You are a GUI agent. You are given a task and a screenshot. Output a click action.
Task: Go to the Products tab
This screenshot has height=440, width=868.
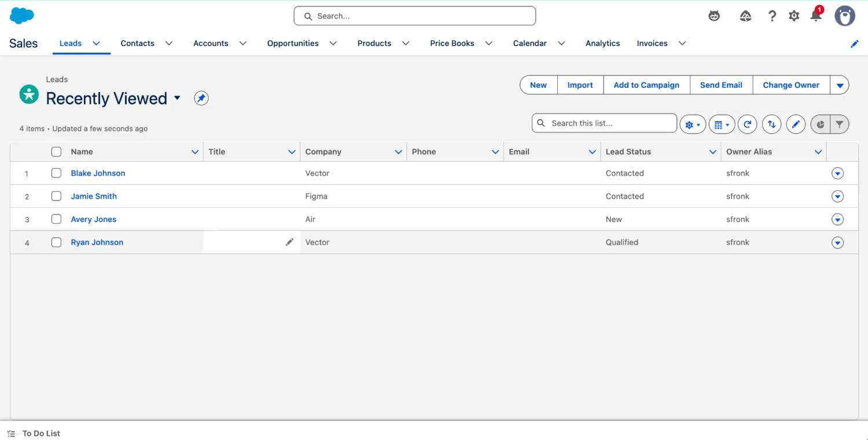[374, 43]
